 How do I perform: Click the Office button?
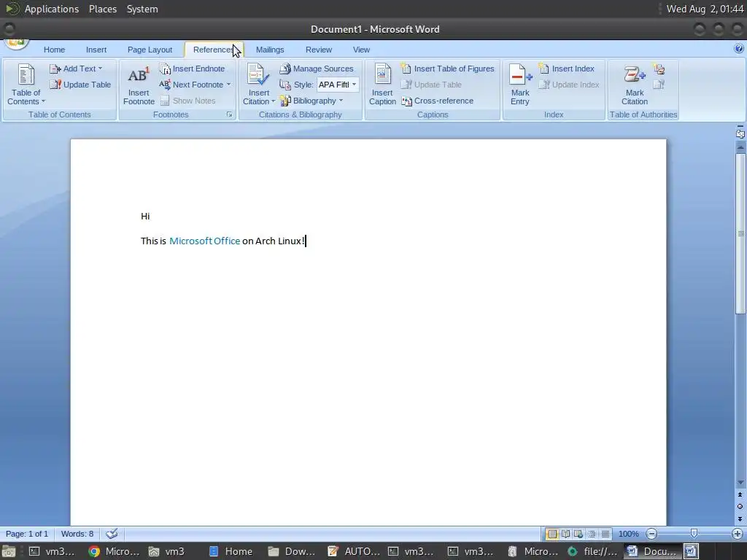[17, 44]
